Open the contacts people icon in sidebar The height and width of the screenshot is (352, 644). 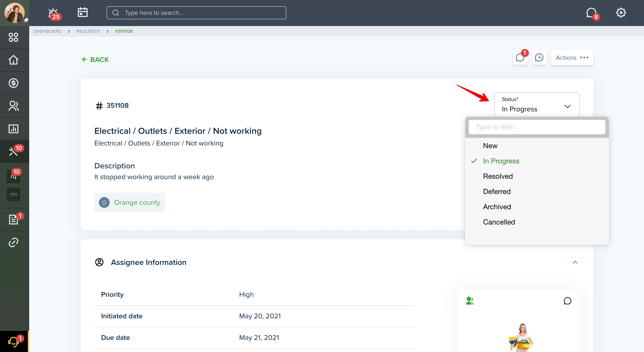point(13,106)
